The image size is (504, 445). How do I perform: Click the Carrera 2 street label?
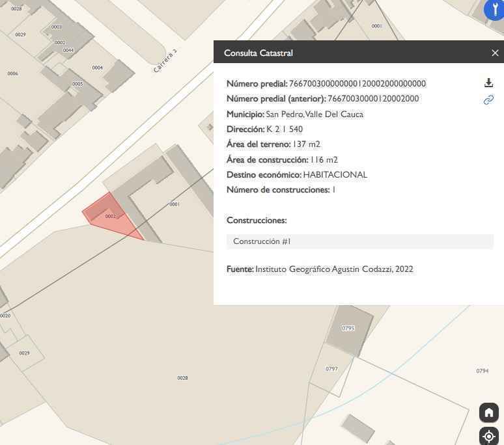coord(165,61)
